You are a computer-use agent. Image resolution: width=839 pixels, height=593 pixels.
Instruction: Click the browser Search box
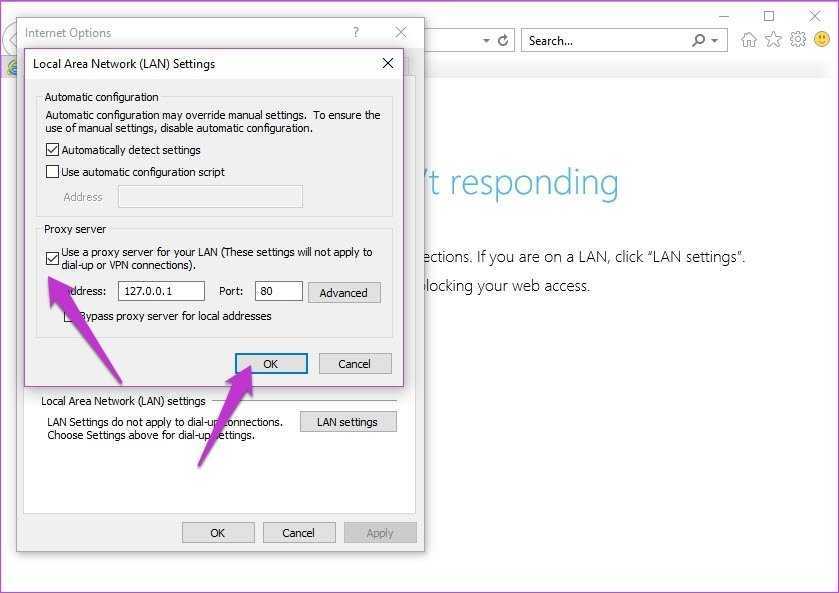(x=607, y=41)
